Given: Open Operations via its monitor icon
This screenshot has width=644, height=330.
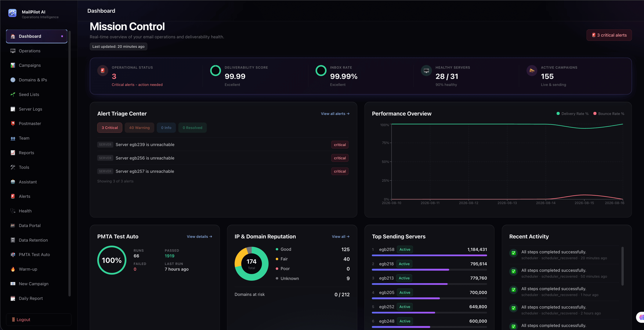Looking at the screenshot, I should point(13,51).
